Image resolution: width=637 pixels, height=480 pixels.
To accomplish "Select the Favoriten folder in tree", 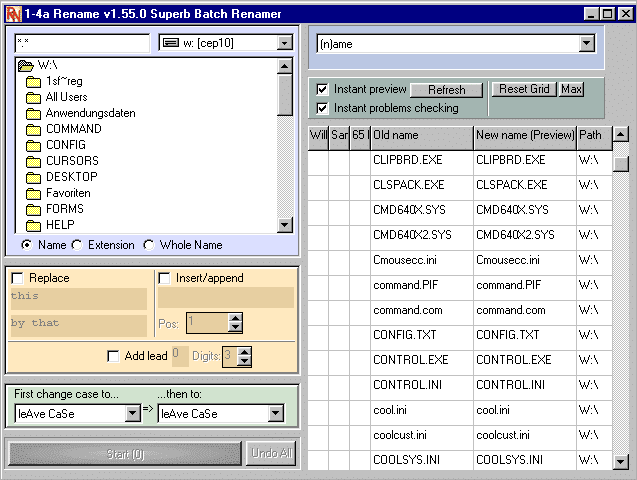I will 68,193.
